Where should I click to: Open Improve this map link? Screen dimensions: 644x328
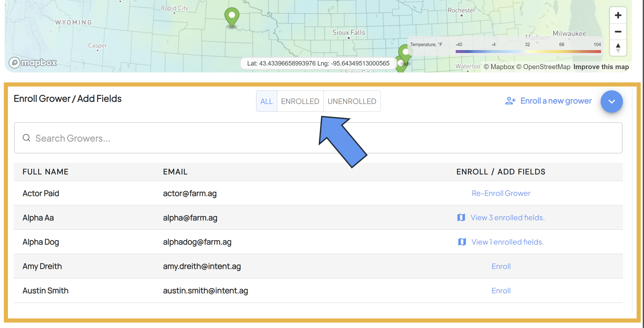(601, 67)
